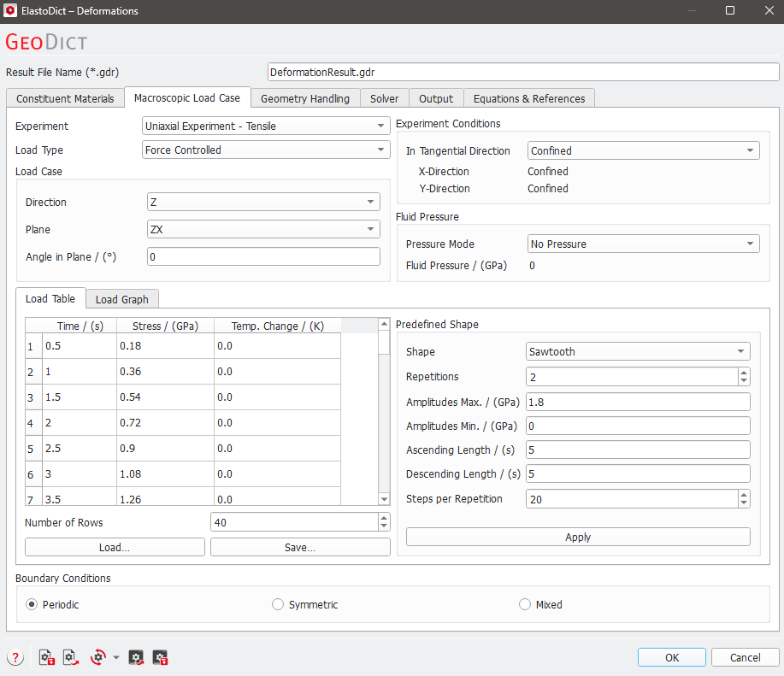Select the Mixed boundary condition
This screenshot has width=784, height=676.
click(524, 604)
